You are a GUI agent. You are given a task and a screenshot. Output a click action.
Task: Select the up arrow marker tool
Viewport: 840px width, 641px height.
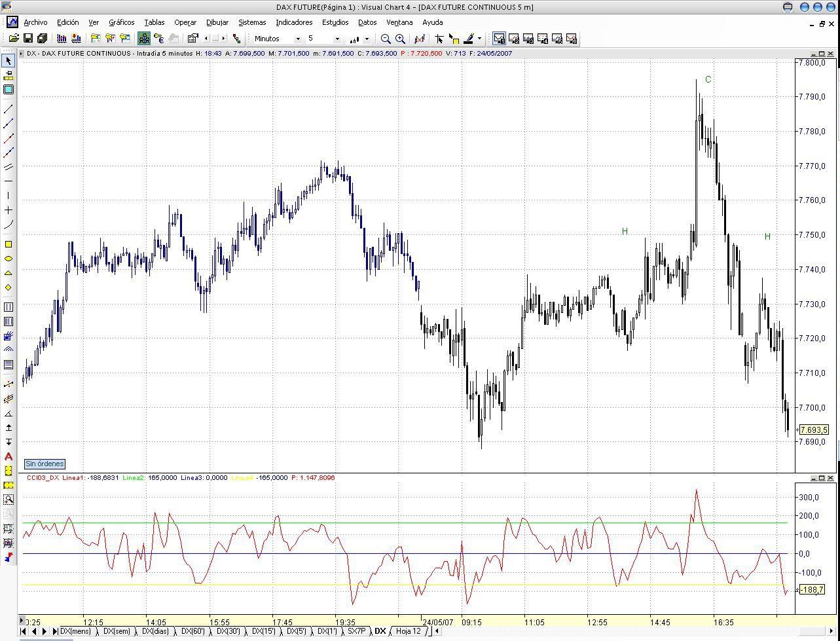(x=9, y=428)
